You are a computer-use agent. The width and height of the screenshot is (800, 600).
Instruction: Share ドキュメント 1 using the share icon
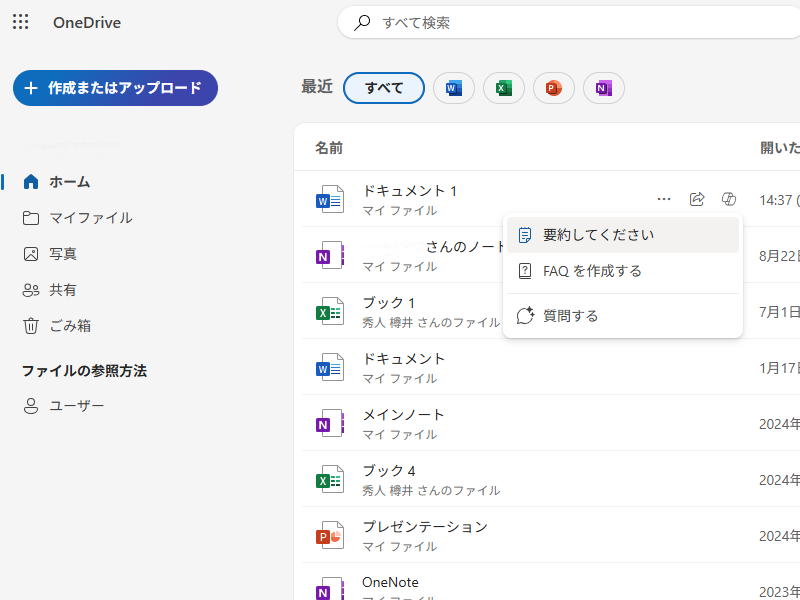(x=697, y=198)
